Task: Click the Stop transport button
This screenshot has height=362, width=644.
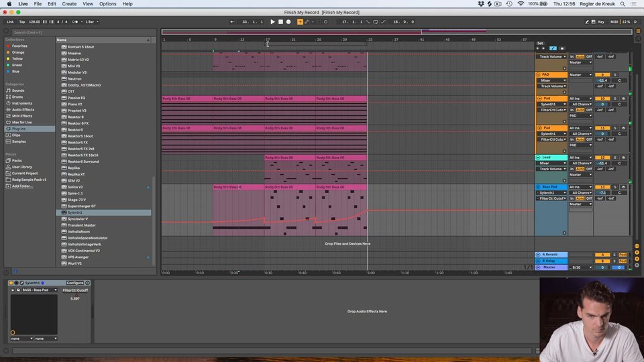Action: (280, 21)
